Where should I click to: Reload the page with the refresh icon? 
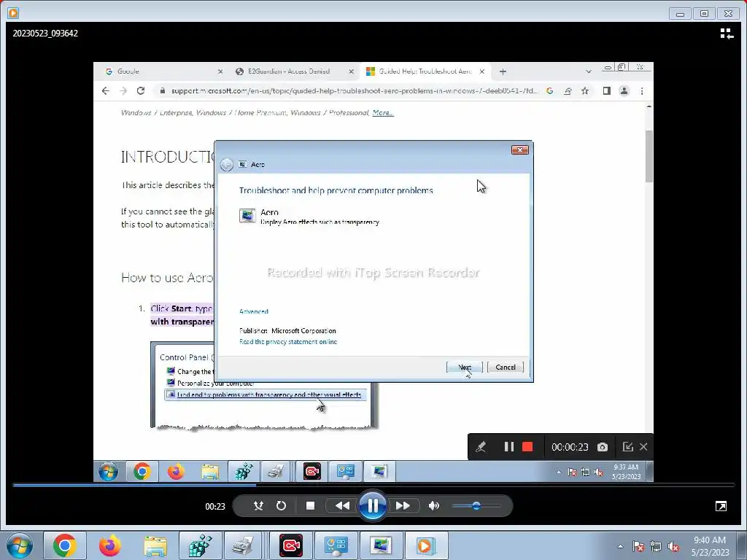click(x=141, y=91)
